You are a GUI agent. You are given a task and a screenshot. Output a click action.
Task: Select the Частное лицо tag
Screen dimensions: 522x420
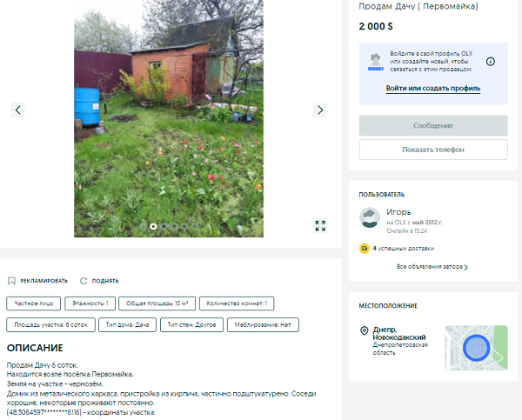[x=34, y=303]
